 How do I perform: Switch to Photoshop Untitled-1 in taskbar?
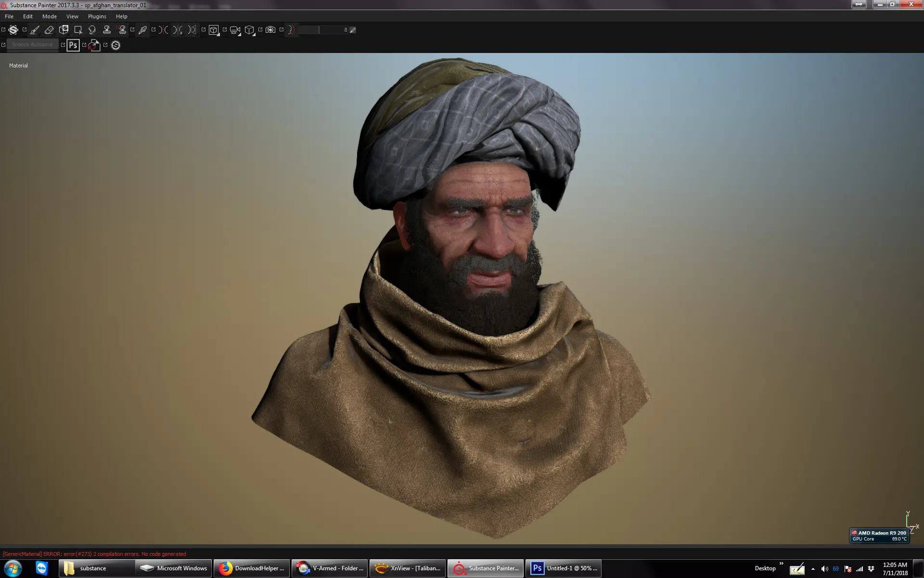pyautogui.click(x=564, y=568)
